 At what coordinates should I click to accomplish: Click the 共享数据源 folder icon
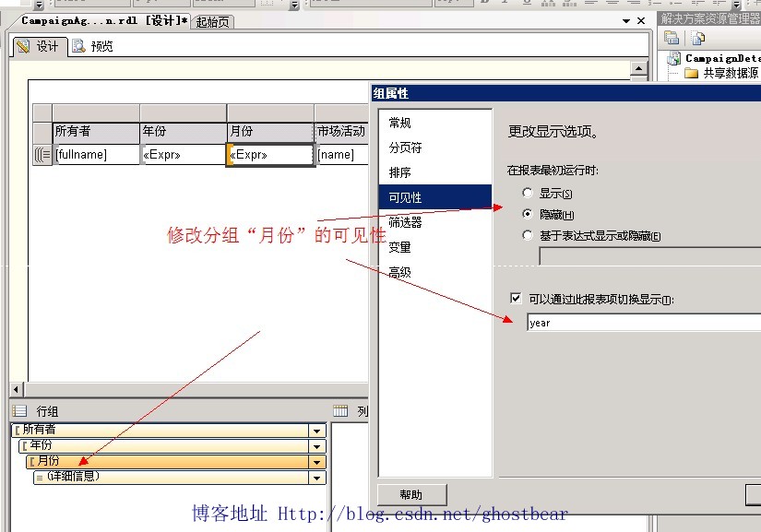pyautogui.click(x=691, y=73)
